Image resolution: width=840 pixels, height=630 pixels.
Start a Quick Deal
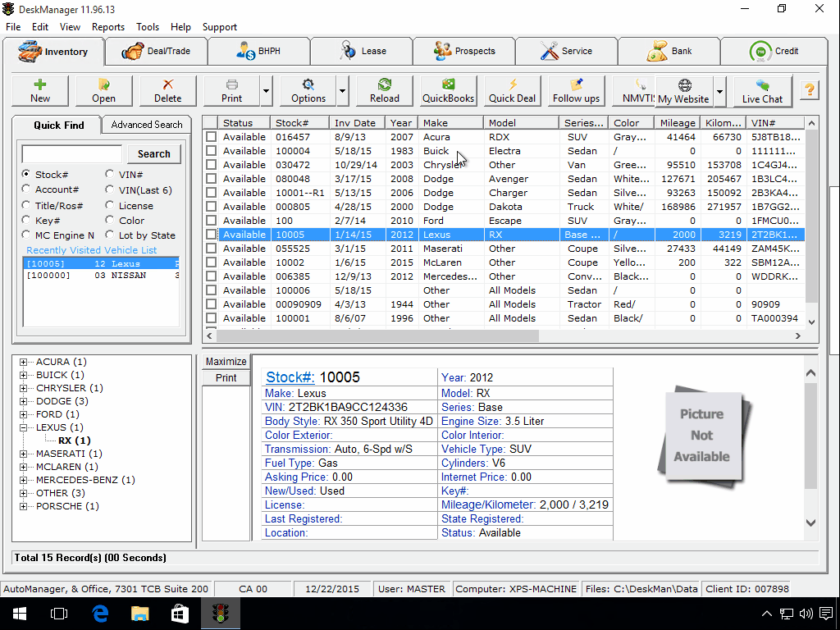512,91
